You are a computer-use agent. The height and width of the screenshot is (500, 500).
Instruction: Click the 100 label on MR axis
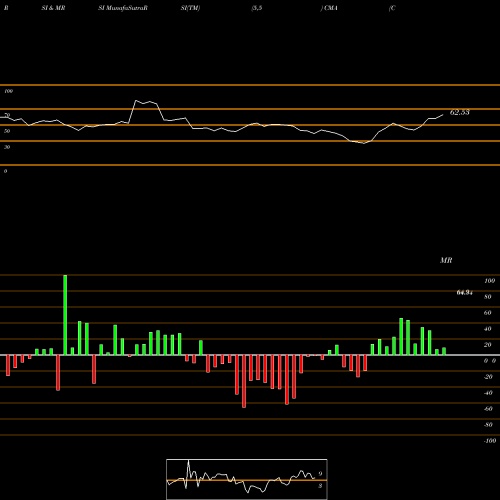(490, 281)
